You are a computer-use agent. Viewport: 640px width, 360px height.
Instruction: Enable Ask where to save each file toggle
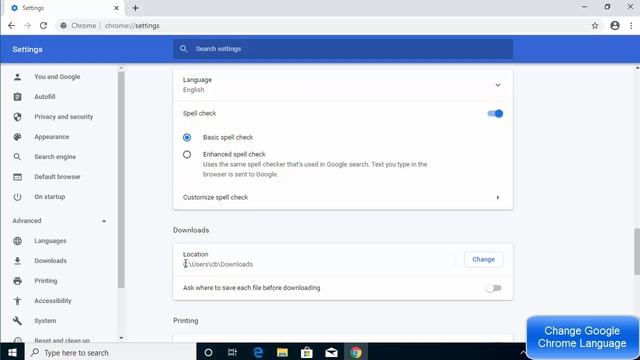[x=493, y=288]
